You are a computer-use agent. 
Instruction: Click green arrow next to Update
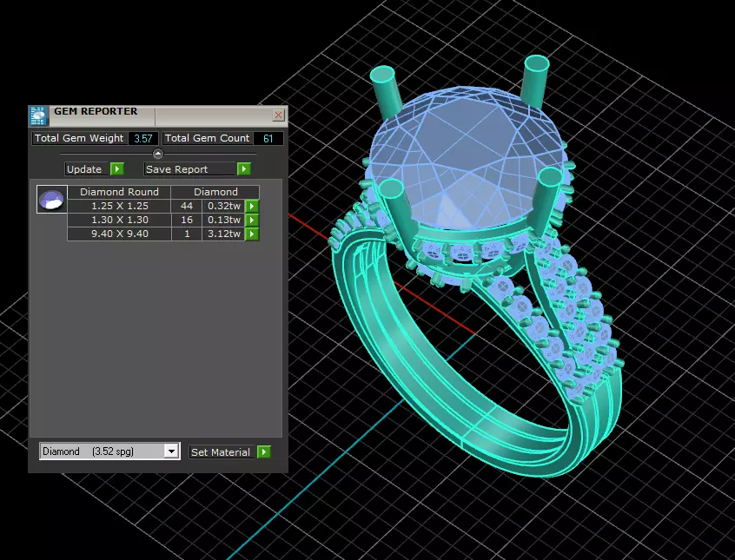[117, 168]
